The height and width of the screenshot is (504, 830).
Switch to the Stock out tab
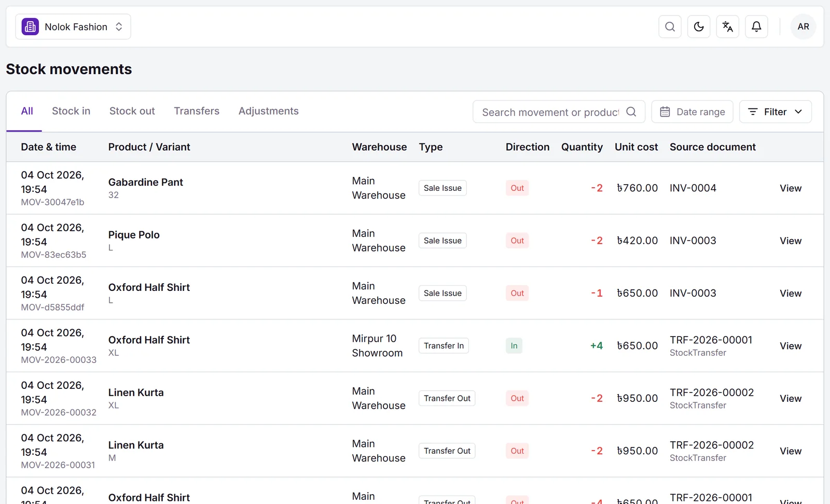[x=132, y=111]
